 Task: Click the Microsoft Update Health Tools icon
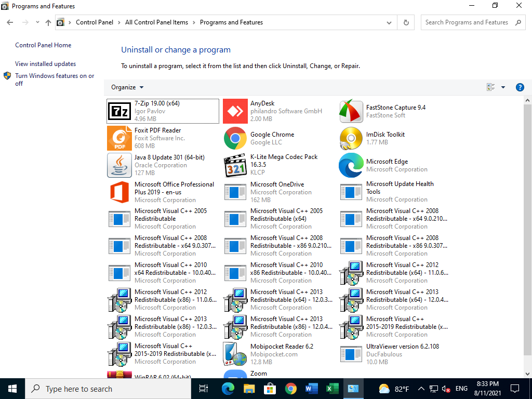coord(351,192)
